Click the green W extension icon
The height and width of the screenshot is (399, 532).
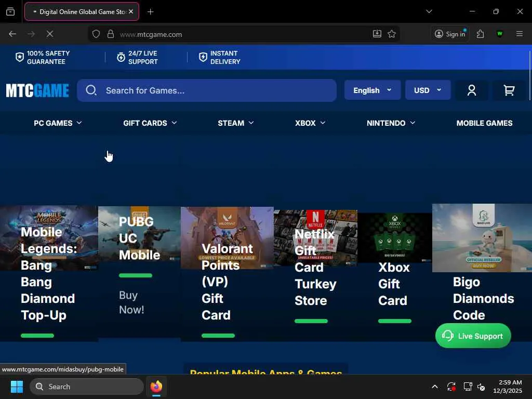point(499,34)
